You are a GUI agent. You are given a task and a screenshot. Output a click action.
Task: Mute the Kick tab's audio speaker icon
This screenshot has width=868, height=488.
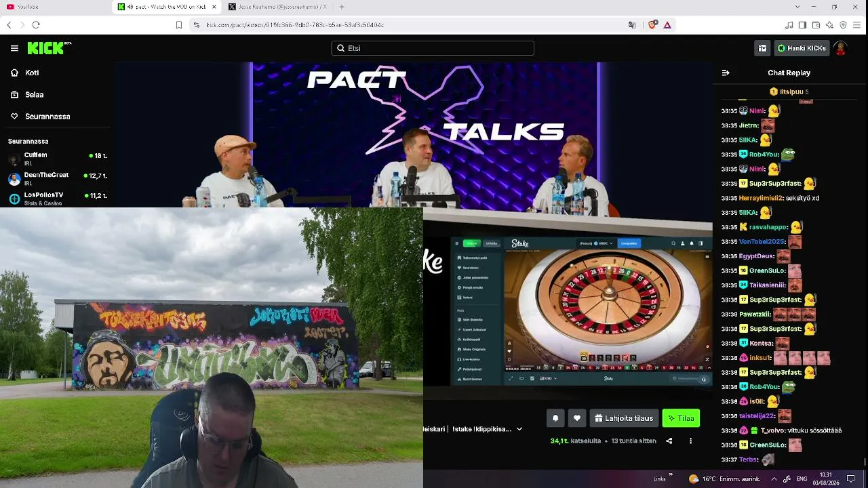(x=130, y=7)
